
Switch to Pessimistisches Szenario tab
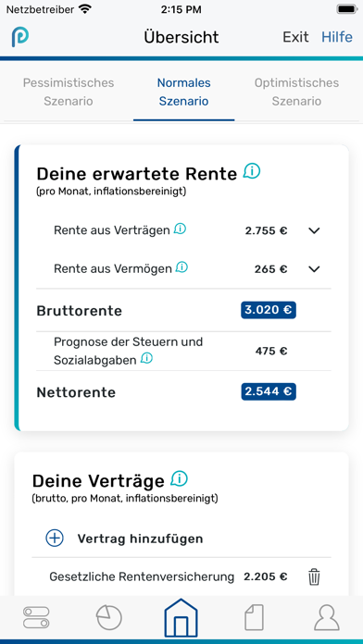(69, 92)
